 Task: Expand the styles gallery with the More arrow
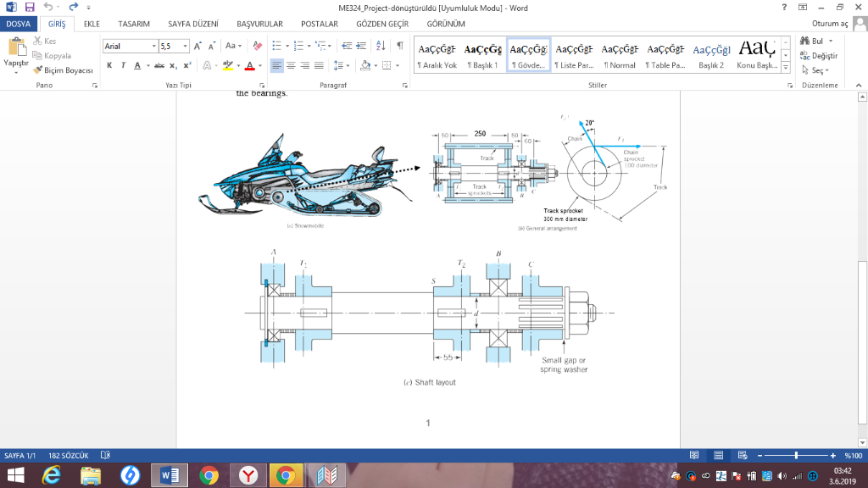pyautogui.click(x=786, y=68)
